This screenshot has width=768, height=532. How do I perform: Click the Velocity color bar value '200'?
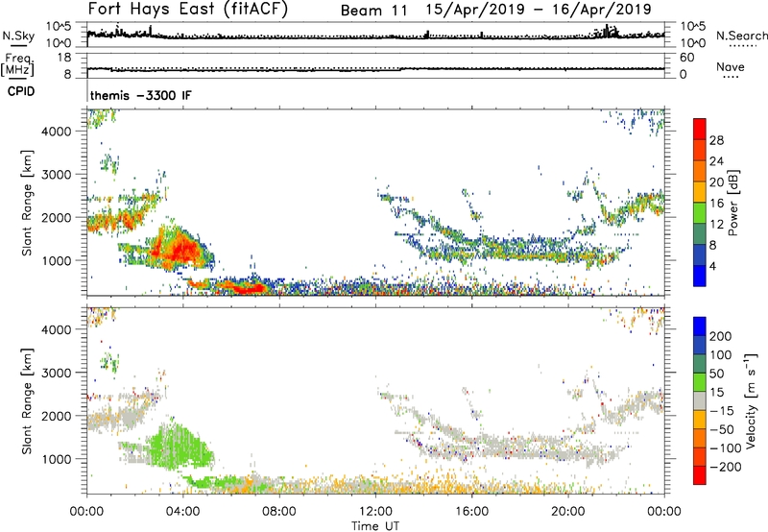pos(721,336)
